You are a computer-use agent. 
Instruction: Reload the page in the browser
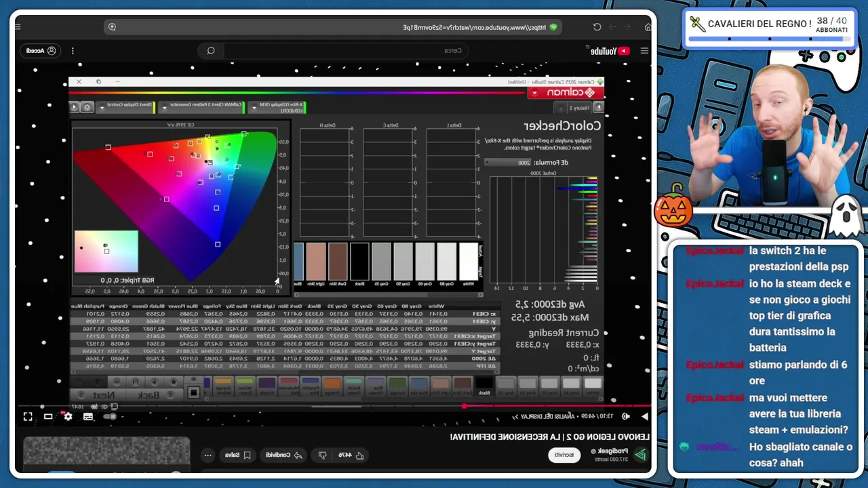tap(597, 27)
